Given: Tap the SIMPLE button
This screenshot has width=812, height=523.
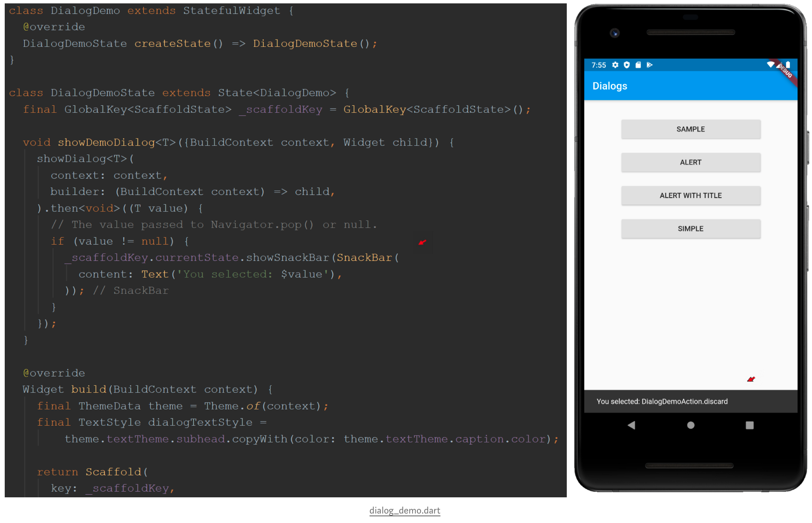Looking at the screenshot, I should (690, 229).
